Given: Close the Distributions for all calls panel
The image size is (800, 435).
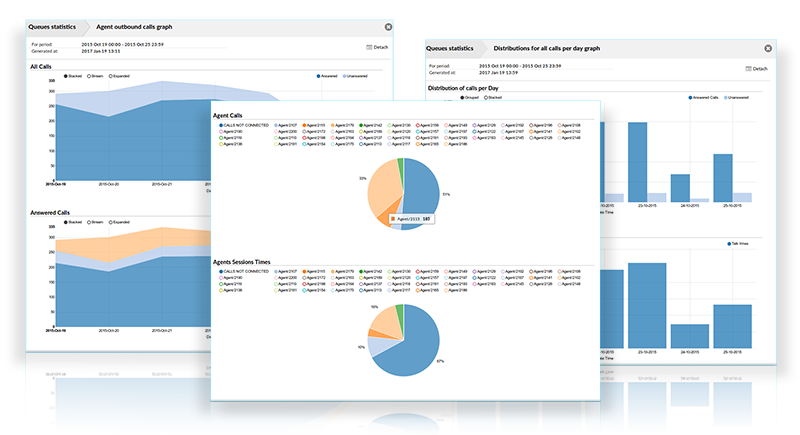Looking at the screenshot, I should tap(768, 48).
